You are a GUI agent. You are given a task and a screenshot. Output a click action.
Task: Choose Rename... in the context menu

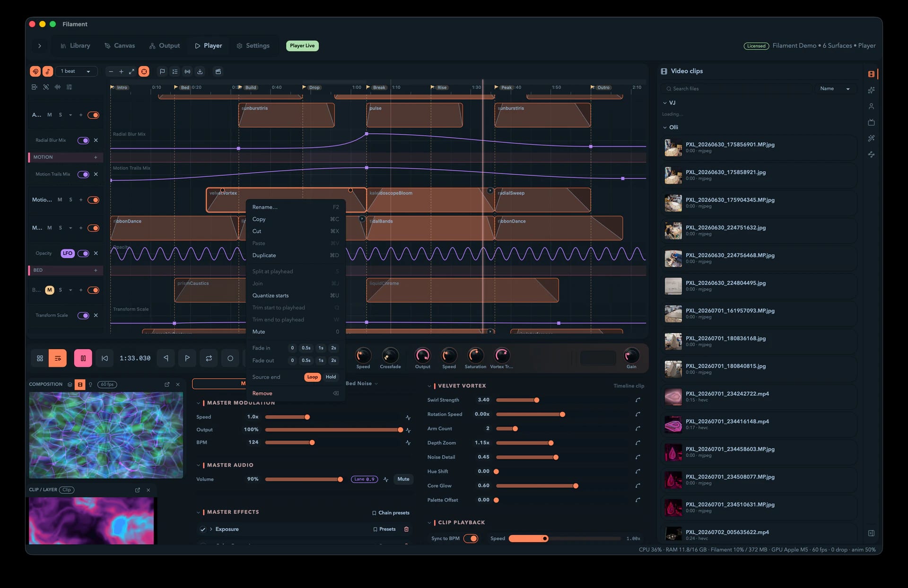click(x=296, y=208)
